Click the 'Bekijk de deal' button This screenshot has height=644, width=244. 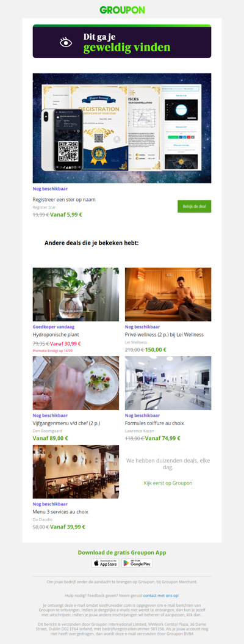pyautogui.click(x=195, y=206)
